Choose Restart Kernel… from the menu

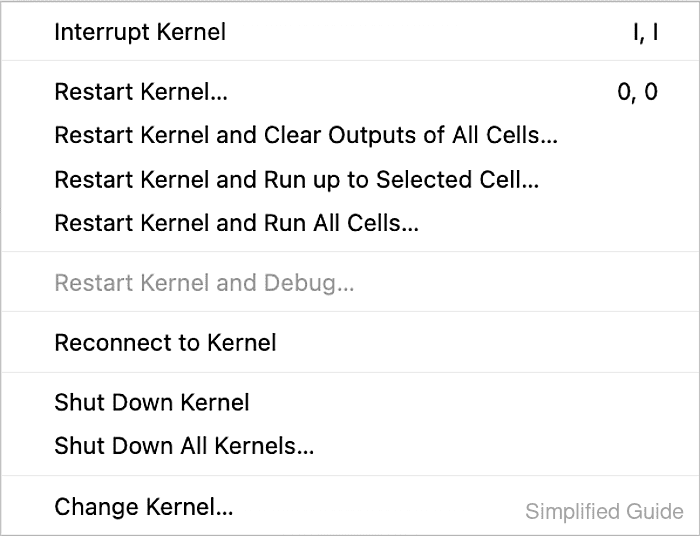click(x=350, y=92)
